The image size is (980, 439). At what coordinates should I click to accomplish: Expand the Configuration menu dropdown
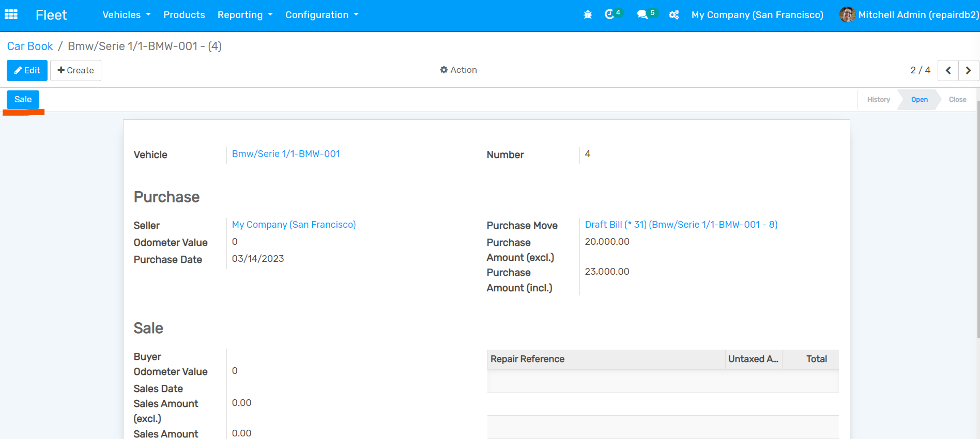click(x=321, y=15)
